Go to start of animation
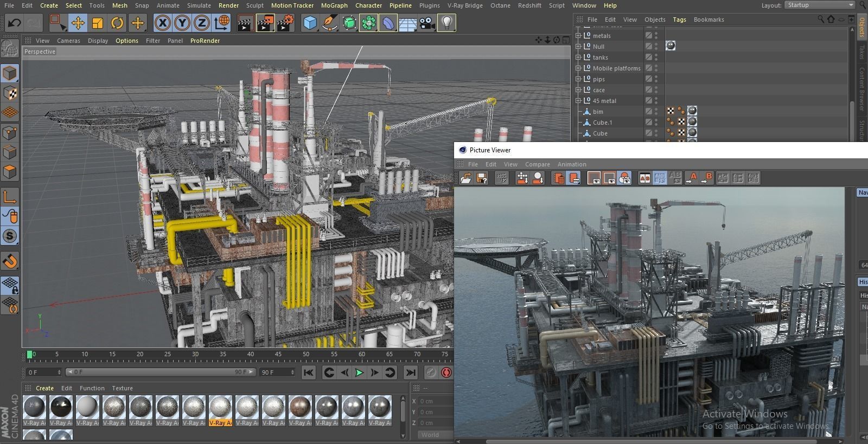The image size is (868, 444). [x=308, y=372]
